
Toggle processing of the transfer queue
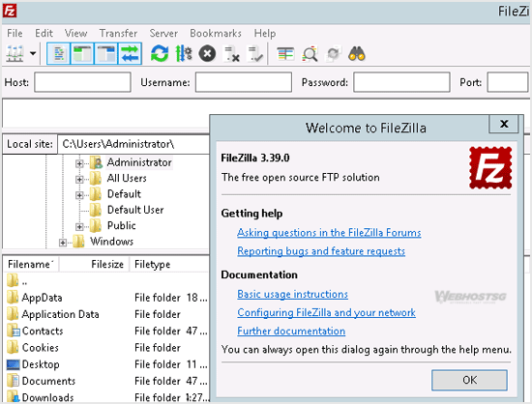(184, 54)
